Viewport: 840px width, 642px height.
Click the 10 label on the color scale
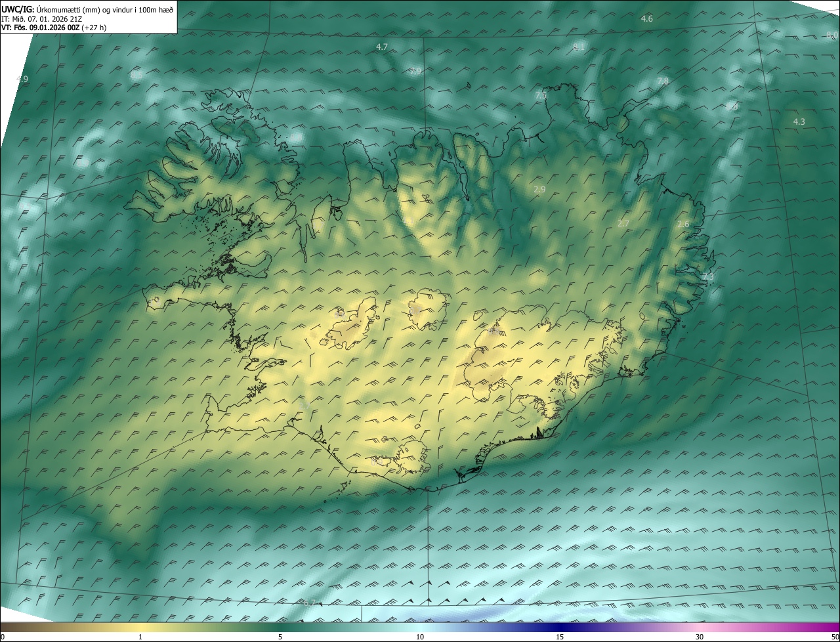[x=420, y=637]
